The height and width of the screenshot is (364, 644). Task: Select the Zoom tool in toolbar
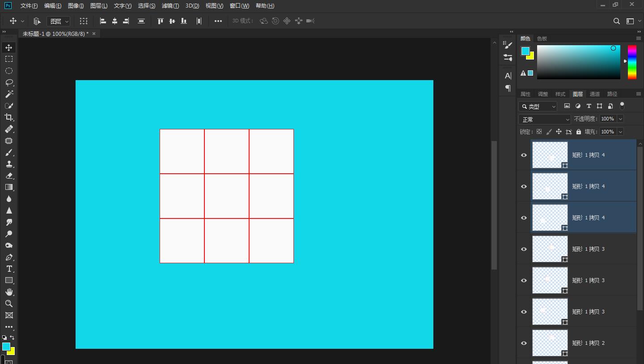(x=8, y=304)
